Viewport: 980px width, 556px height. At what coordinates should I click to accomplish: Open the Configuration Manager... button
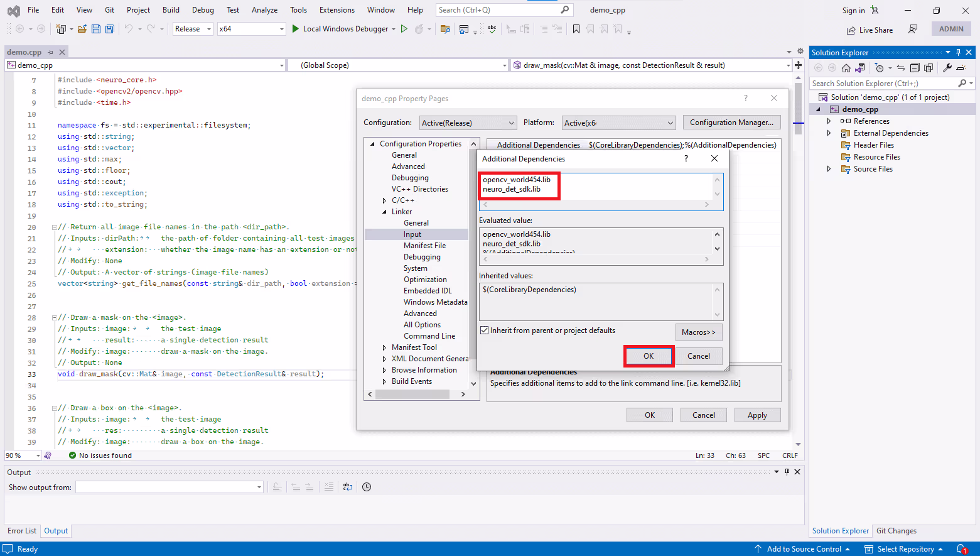(731, 123)
